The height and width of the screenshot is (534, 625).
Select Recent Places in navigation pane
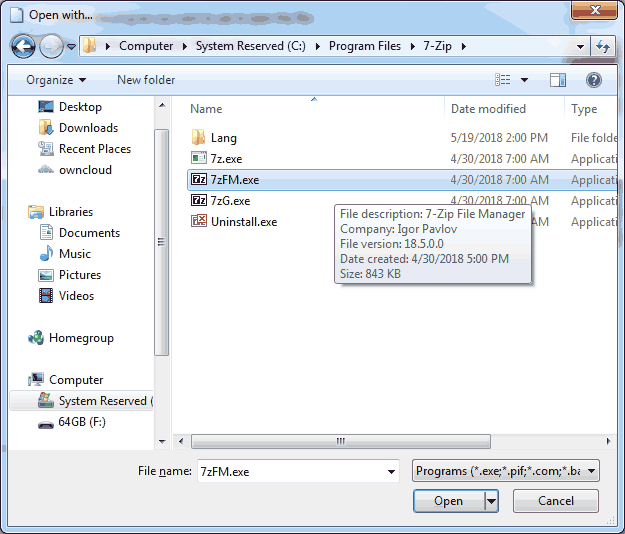(95, 149)
